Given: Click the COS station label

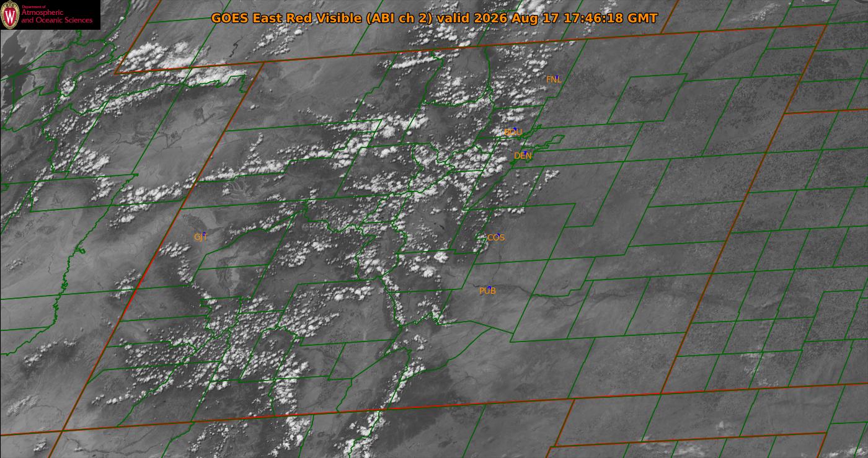Looking at the screenshot, I should 496,237.
